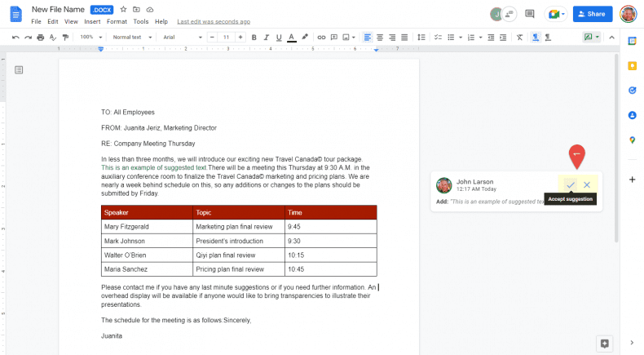Screen dimensions: 644x355
Task: Click the blue Share button
Action: [x=593, y=14]
